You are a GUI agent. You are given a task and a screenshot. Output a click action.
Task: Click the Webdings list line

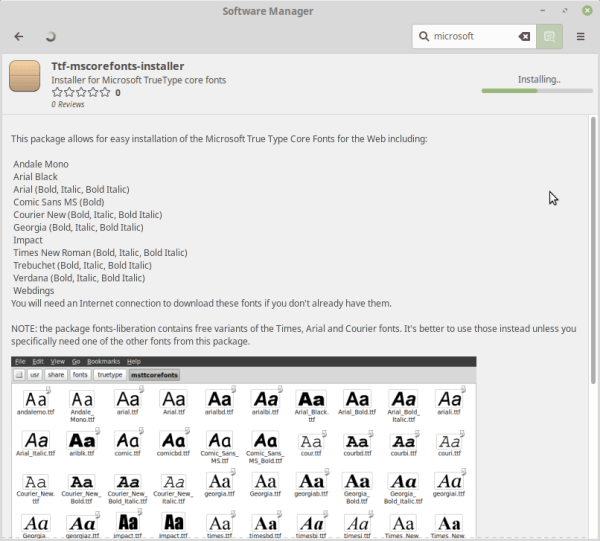point(34,291)
